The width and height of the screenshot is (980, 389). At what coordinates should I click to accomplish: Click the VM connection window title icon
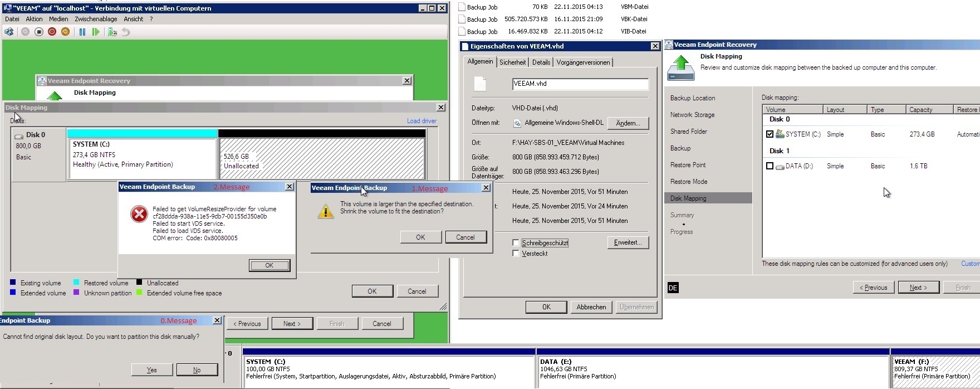7,8
